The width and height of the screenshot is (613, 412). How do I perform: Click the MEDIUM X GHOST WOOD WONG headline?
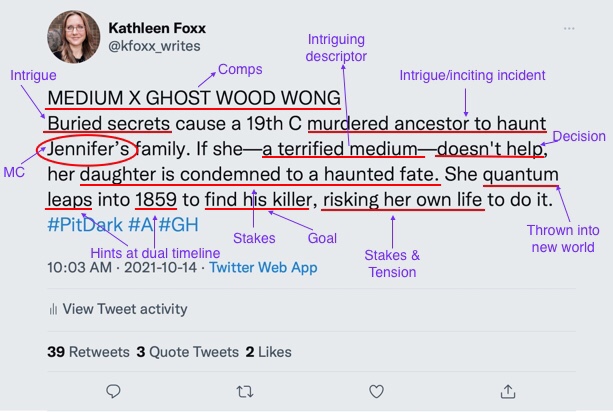(x=193, y=99)
